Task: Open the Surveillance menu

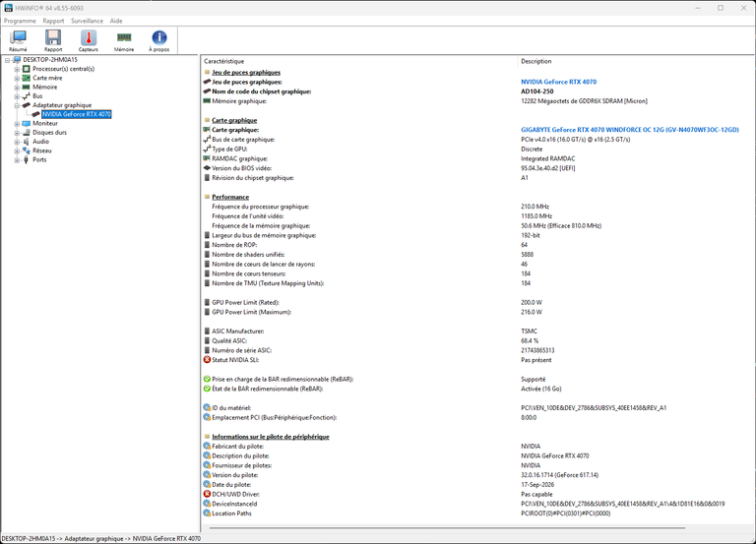Action: point(87,21)
